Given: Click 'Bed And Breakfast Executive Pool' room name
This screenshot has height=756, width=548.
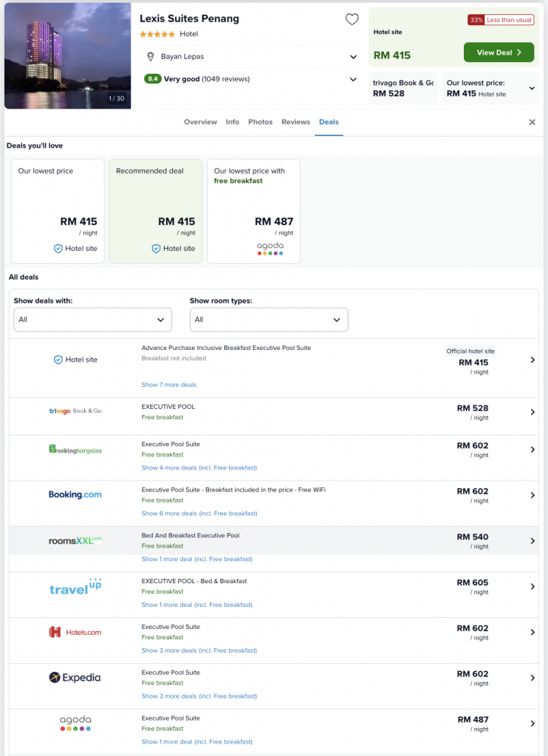Looking at the screenshot, I should click(x=191, y=535).
